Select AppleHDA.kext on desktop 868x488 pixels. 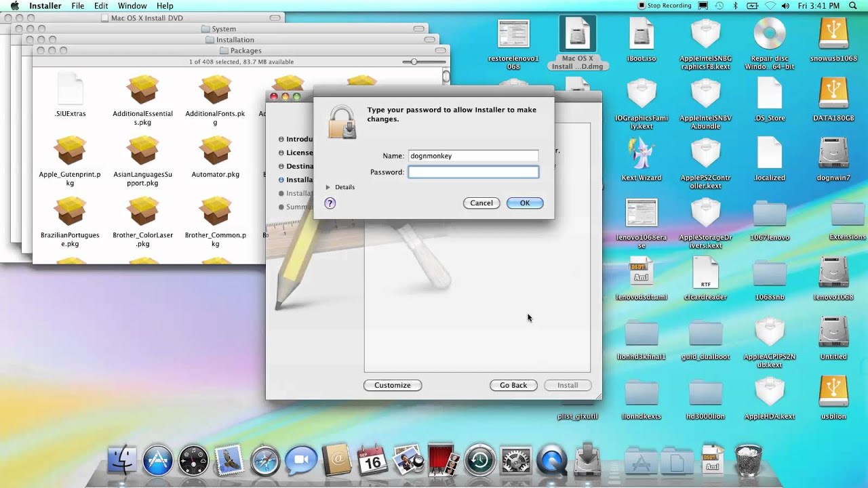point(769,392)
